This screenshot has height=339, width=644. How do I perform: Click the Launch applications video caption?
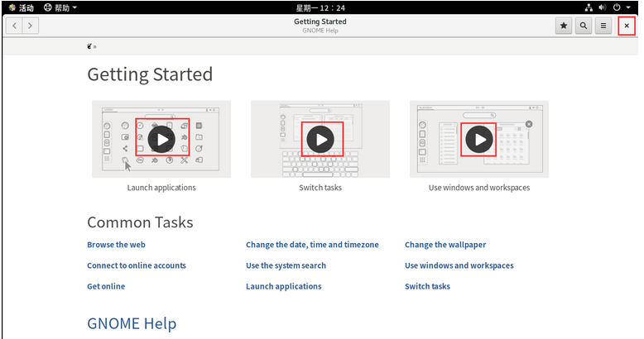point(161,188)
